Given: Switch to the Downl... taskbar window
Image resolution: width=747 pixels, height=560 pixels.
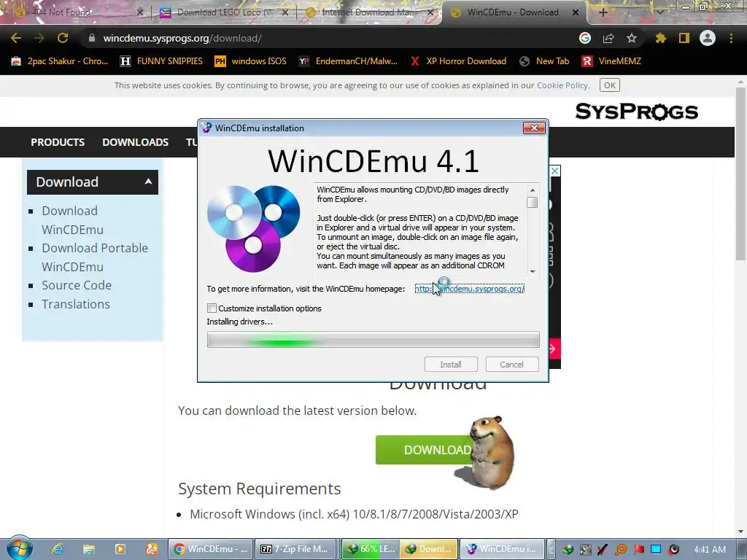Looking at the screenshot, I should pyautogui.click(x=429, y=549).
